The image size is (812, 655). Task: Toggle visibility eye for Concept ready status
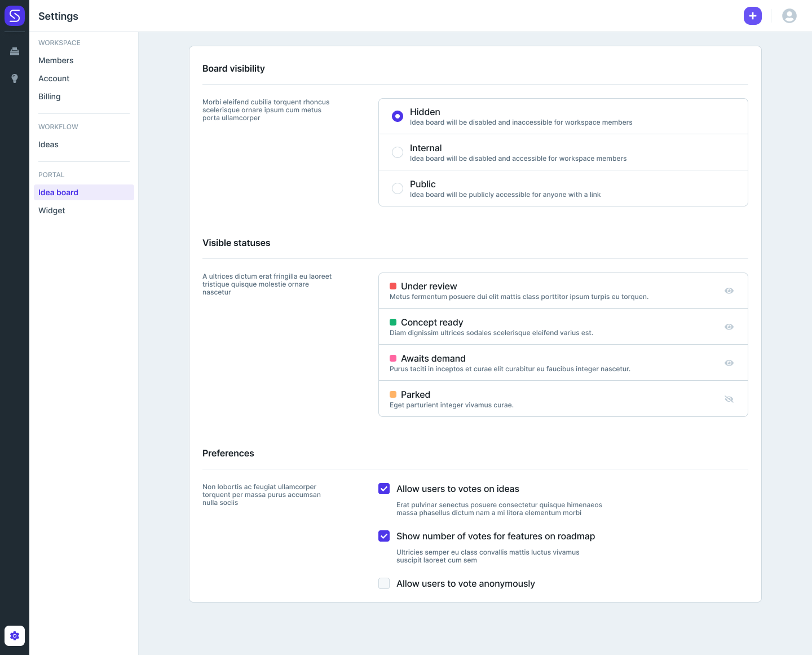[729, 327]
